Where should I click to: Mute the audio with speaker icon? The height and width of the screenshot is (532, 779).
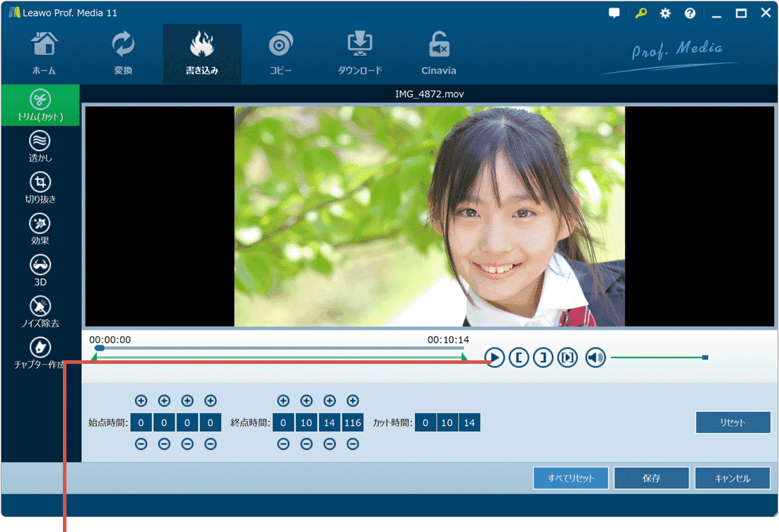595,358
